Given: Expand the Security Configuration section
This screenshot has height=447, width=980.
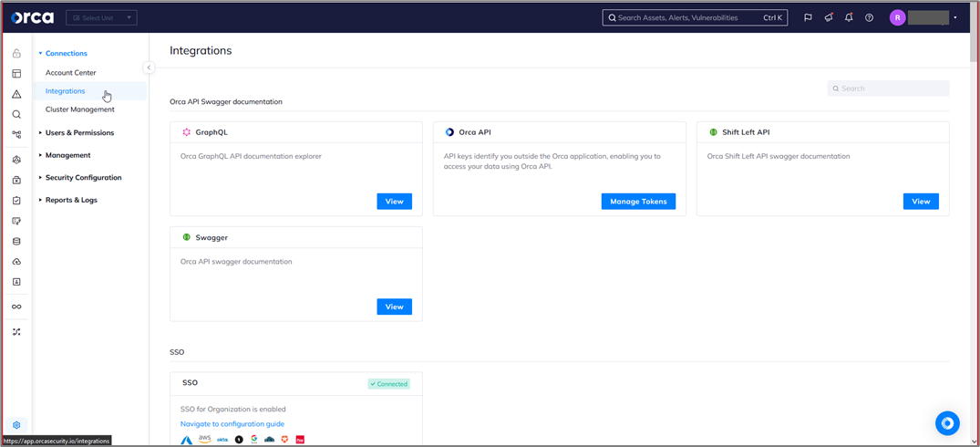Looking at the screenshot, I should coord(83,178).
